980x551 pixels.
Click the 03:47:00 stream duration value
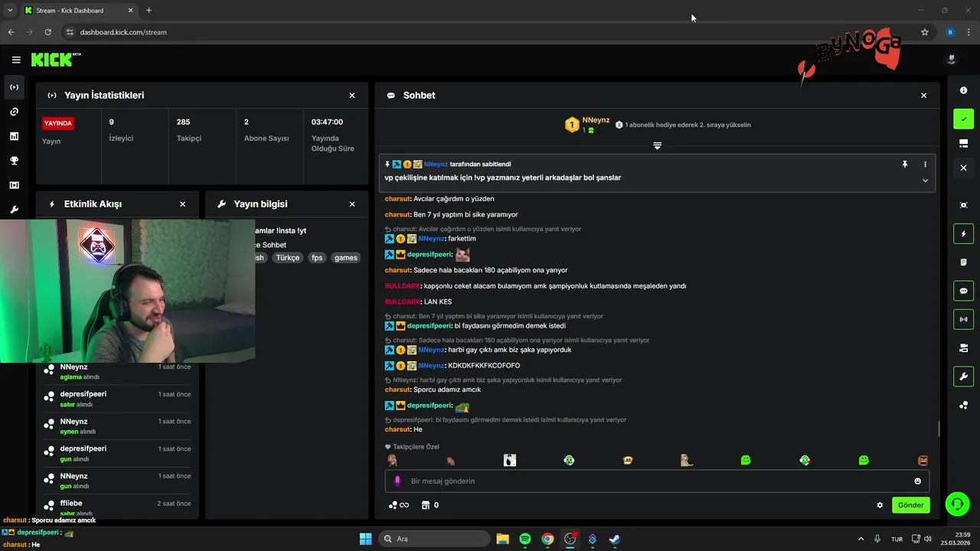tap(327, 122)
